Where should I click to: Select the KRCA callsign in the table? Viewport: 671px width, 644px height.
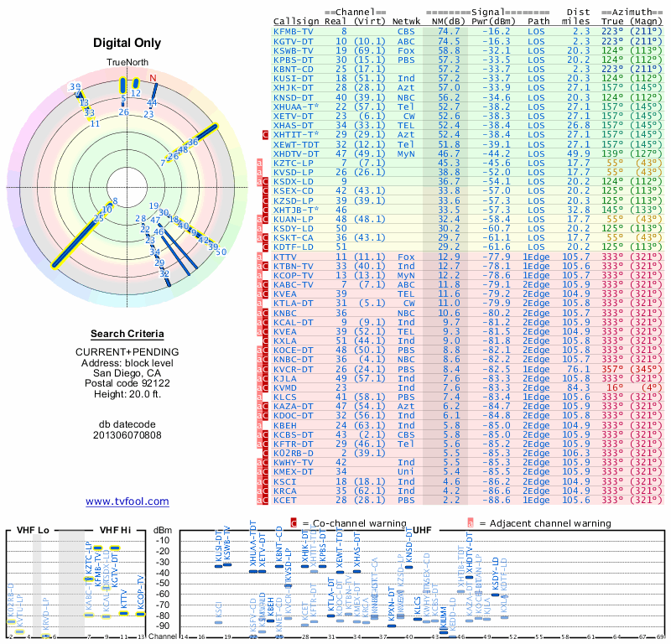point(285,491)
